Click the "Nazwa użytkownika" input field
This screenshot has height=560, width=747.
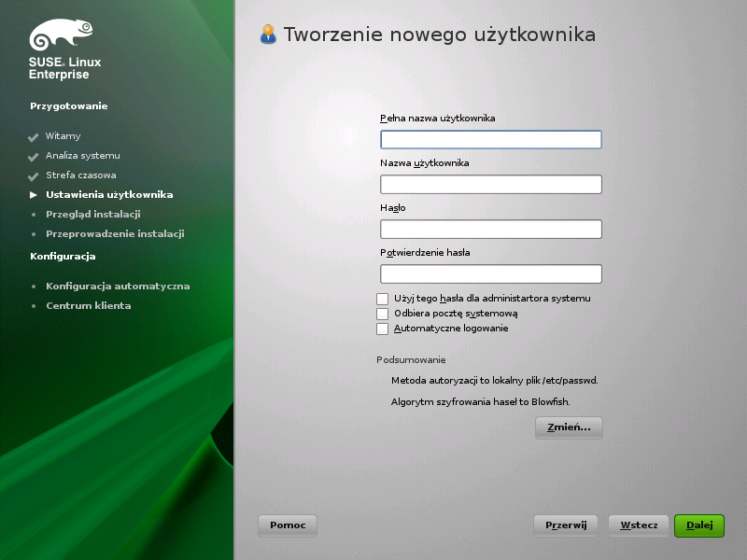click(491, 184)
